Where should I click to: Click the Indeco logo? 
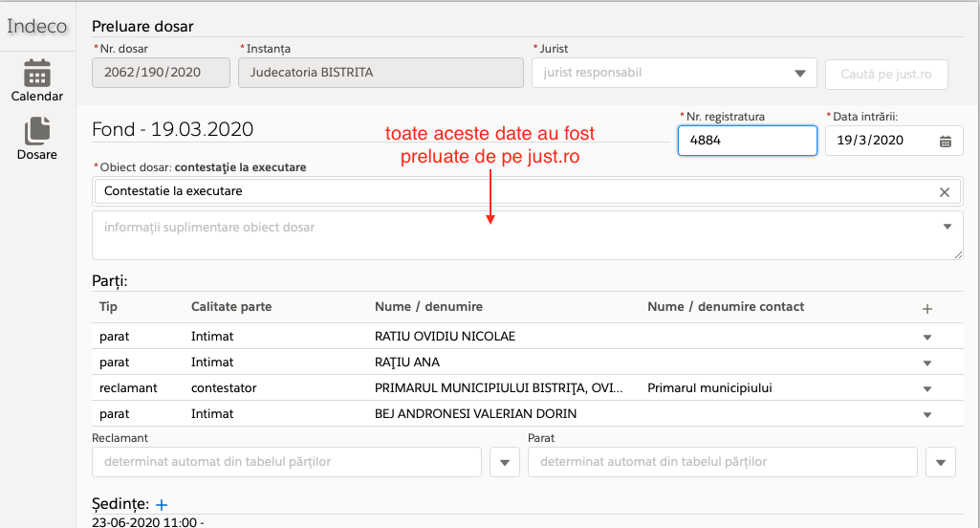(37, 26)
